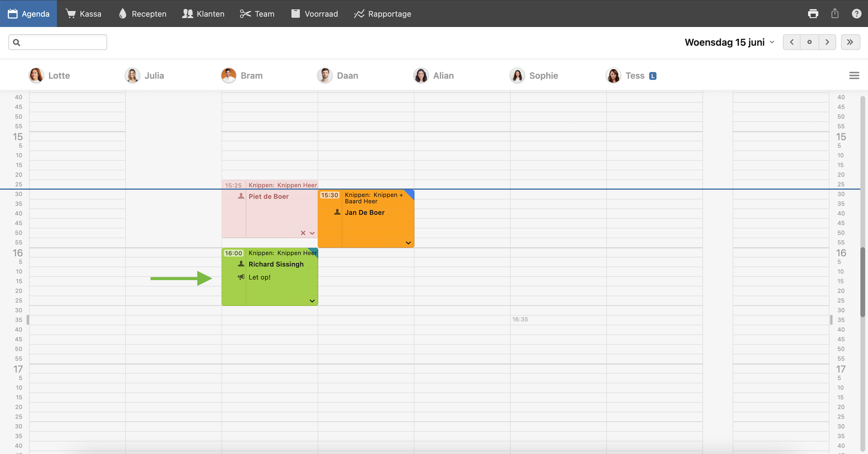The height and width of the screenshot is (454, 868).
Task: Expand the Piet de Boer appointment chevron
Action: pyautogui.click(x=312, y=233)
